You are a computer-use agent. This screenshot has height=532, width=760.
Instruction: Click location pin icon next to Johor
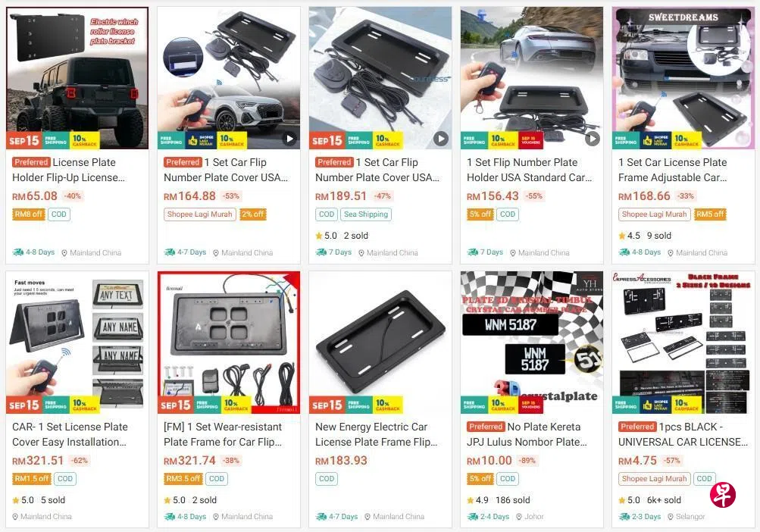coord(518,517)
